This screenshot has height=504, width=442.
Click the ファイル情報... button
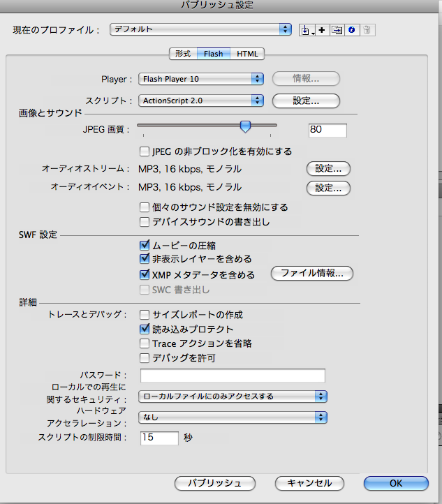312,274
